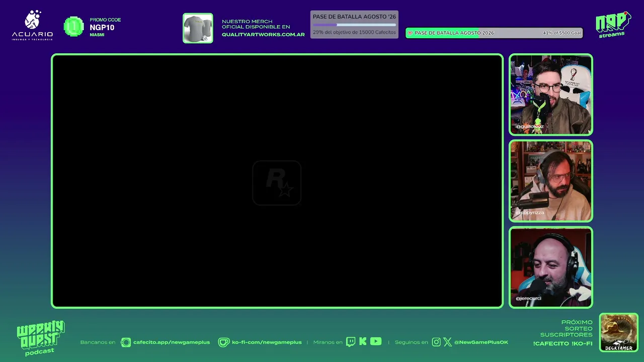Image resolution: width=644 pixels, height=362 pixels.
Task: Click the Instagram icon
Action: pos(436,342)
